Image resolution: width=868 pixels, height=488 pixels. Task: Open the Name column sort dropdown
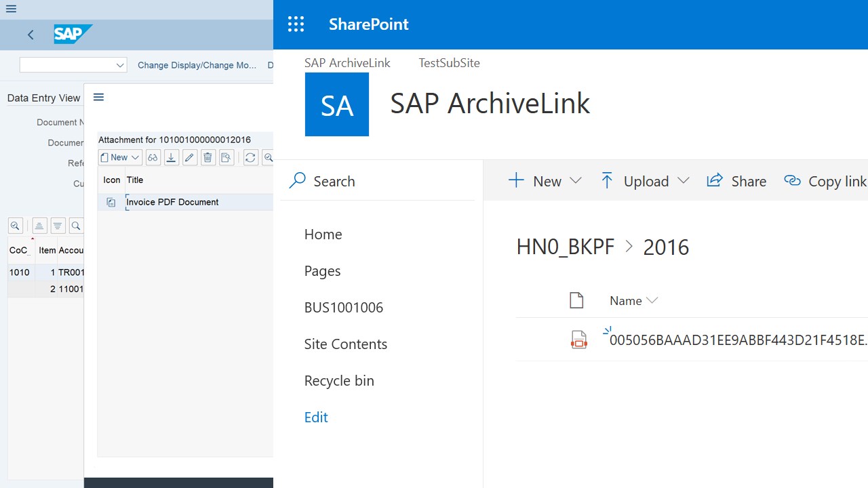pos(652,301)
